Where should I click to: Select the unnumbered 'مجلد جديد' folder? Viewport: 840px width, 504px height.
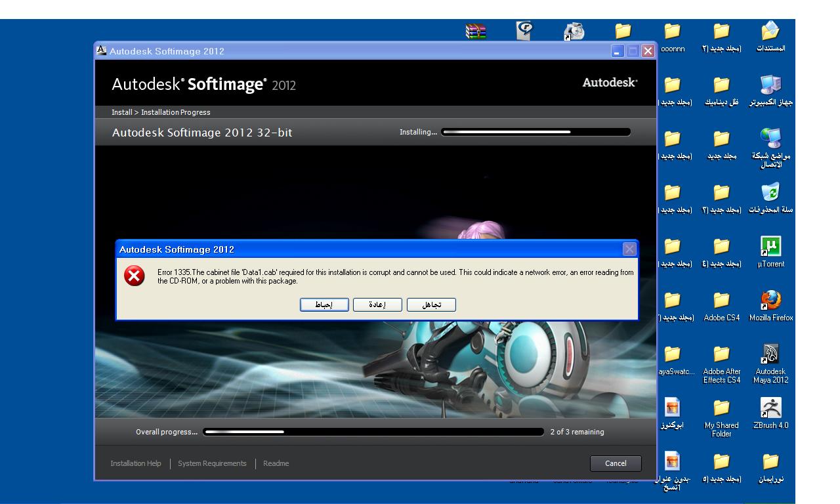(721, 145)
